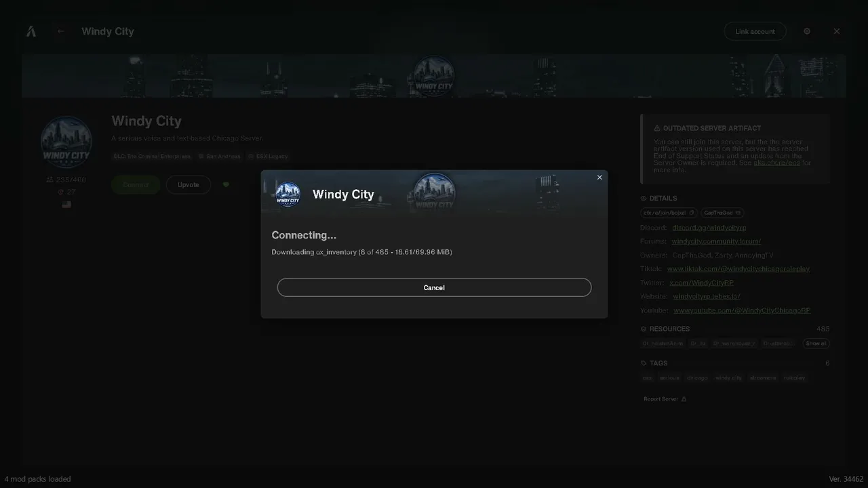The height and width of the screenshot is (488, 868).
Task: Select the streamers tag
Action: pos(763,378)
